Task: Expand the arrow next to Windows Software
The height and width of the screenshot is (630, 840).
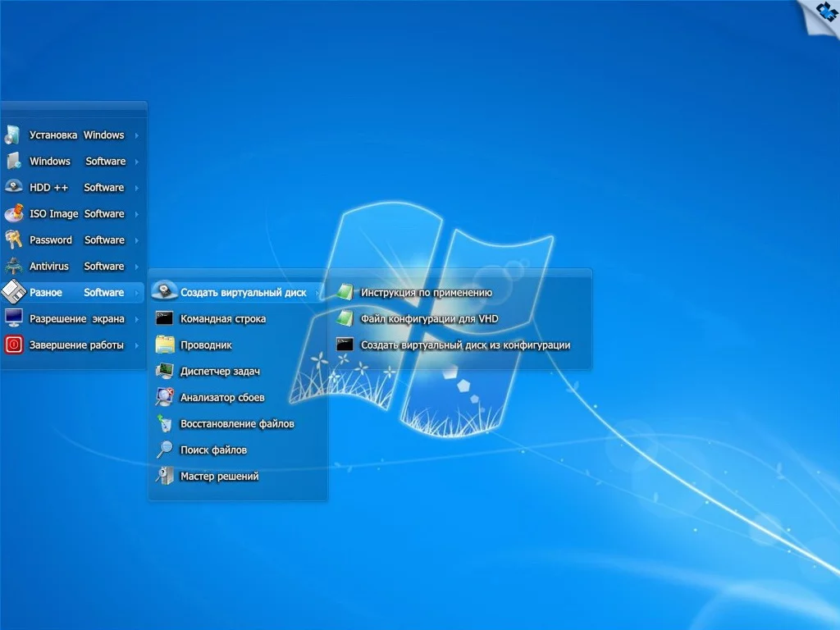Action: pos(137,162)
